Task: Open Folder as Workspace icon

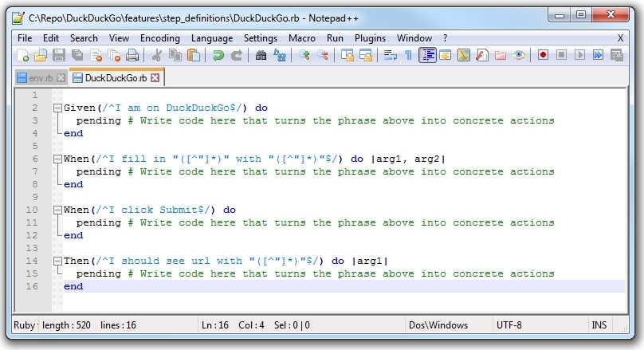Action: (x=501, y=55)
